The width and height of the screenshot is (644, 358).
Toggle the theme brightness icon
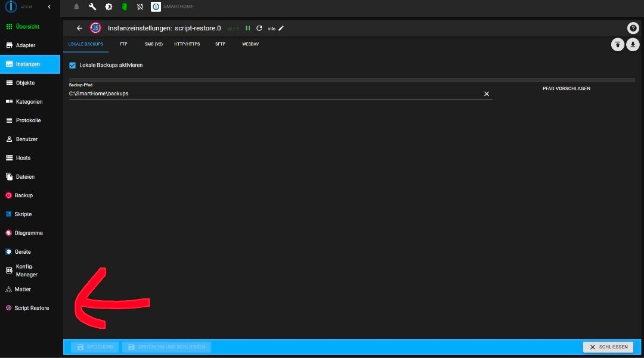(x=109, y=7)
